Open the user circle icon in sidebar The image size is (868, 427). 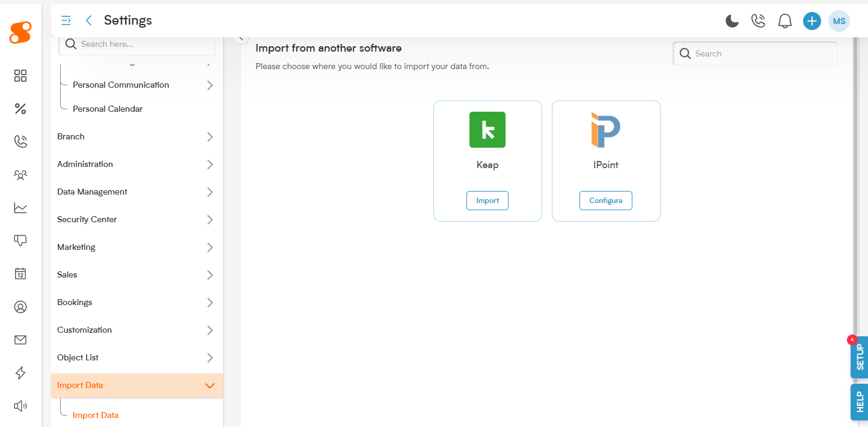pyautogui.click(x=20, y=307)
